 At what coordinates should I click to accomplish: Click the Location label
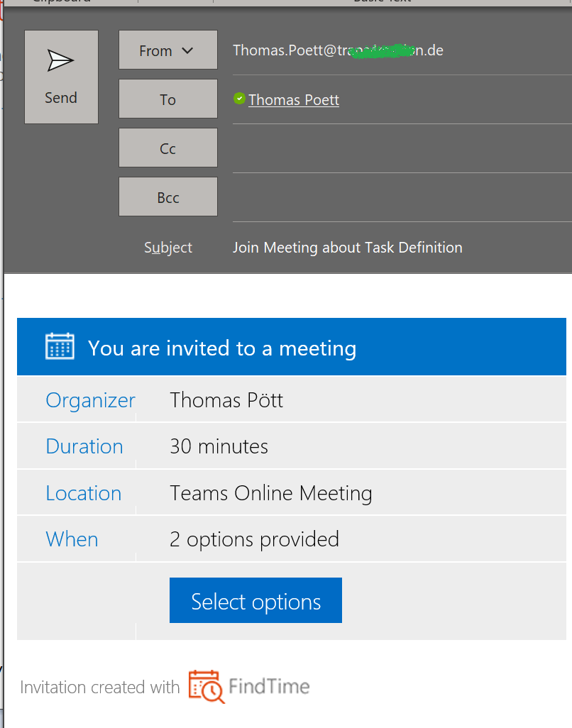click(84, 492)
